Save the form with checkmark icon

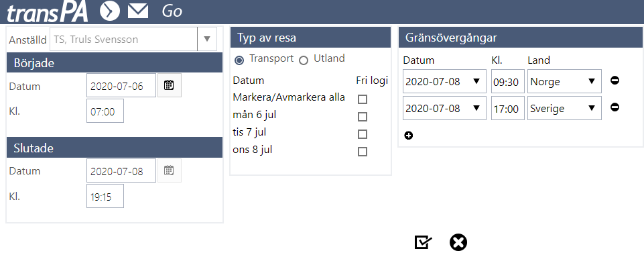click(x=423, y=242)
